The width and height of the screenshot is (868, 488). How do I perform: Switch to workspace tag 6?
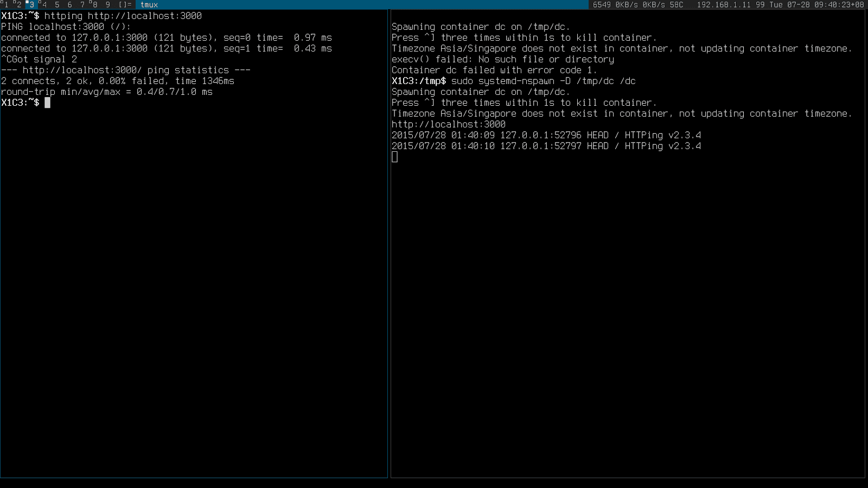(x=69, y=4)
